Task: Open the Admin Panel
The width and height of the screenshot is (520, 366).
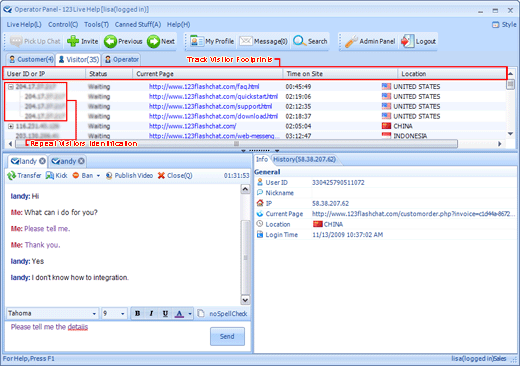Action: click(370, 41)
